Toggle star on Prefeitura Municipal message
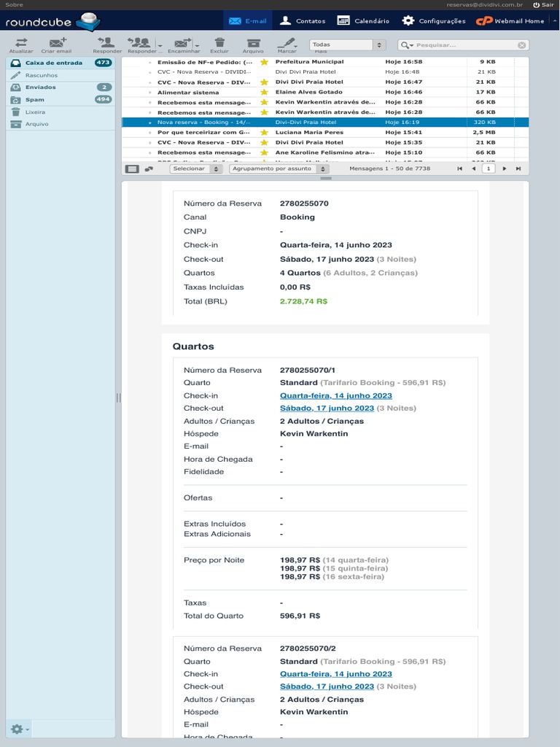560x747 pixels. point(264,62)
